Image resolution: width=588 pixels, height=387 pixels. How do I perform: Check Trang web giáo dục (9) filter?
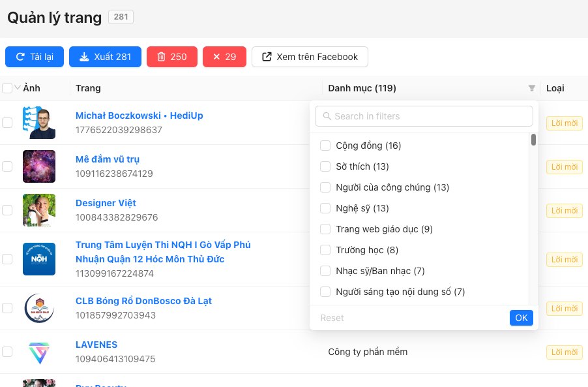[325, 229]
